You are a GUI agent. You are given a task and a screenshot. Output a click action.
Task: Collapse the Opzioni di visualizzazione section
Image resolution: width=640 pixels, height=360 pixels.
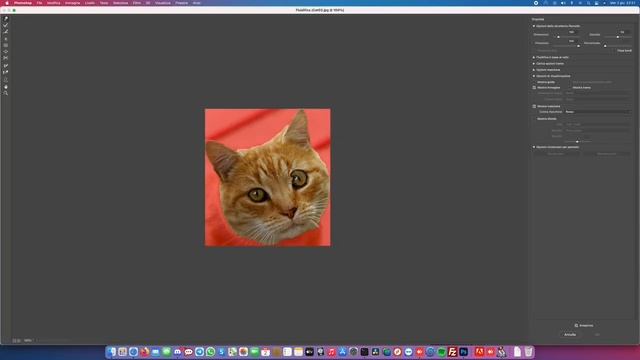click(533, 76)
